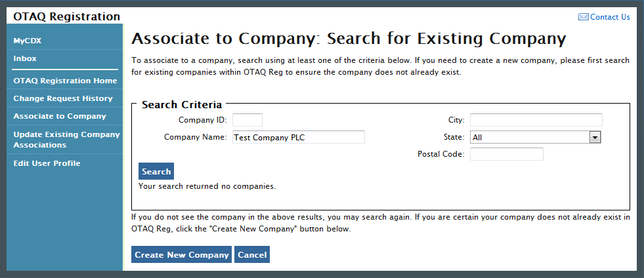644x278 pixels.
Task: Expand the State dropdown showing All
Action: [x=536, y=138]
